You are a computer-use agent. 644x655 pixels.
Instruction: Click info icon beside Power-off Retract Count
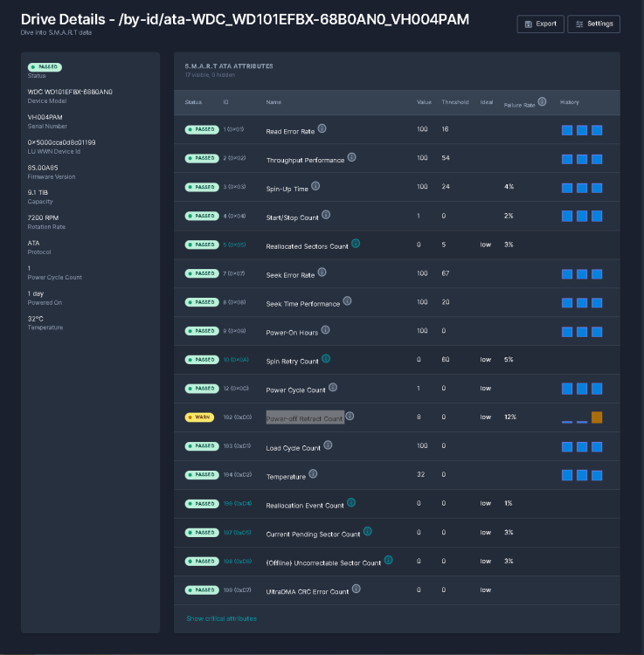[350, 416]
